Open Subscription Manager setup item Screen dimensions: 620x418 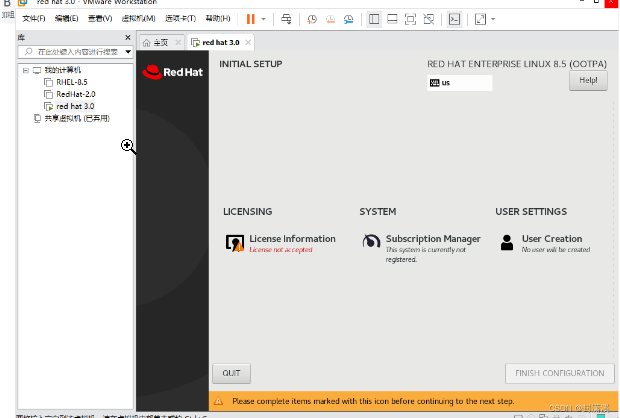432,240
